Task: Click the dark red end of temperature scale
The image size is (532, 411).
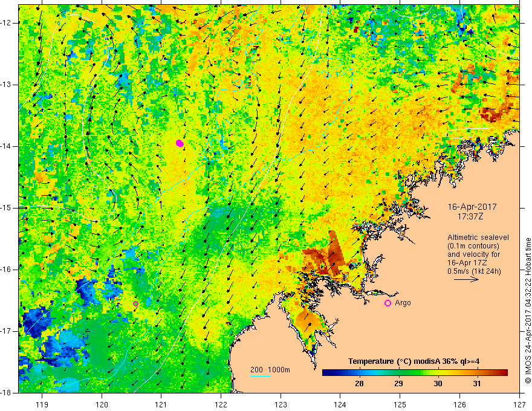Action: click(504, 373)
